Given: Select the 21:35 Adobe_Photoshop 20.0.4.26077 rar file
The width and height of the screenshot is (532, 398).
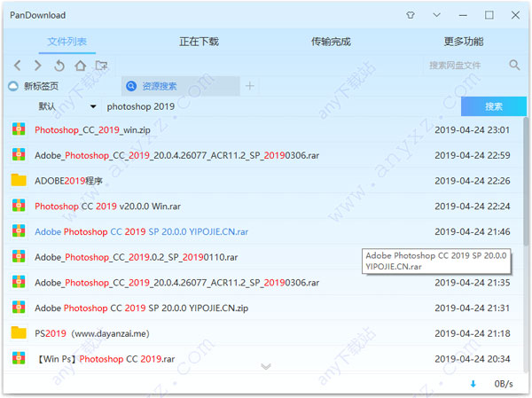Looking at the screenshot, I should pos(176,283).
